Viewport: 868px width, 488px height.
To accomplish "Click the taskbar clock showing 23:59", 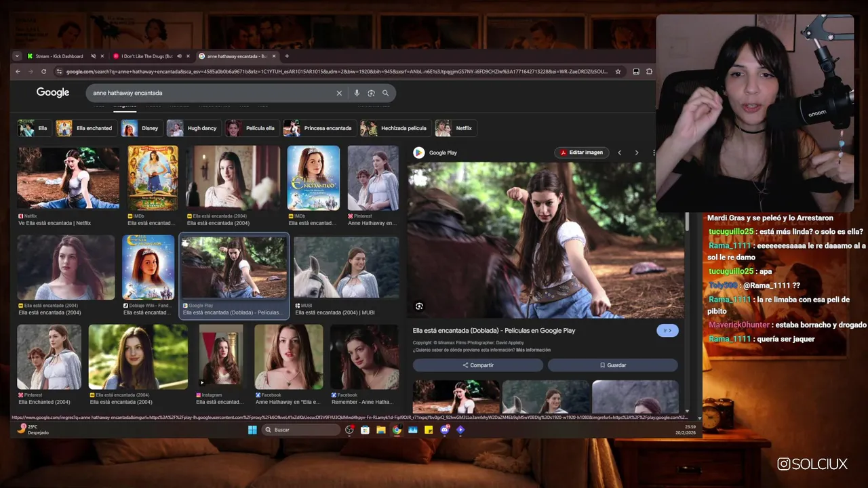I will [x=685, y=430].
